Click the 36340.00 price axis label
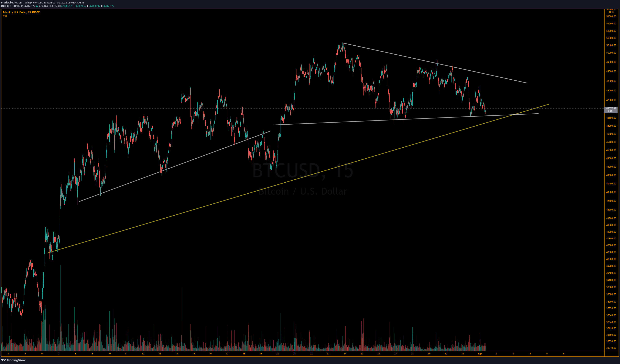The image size is (620, 364). 611,348
